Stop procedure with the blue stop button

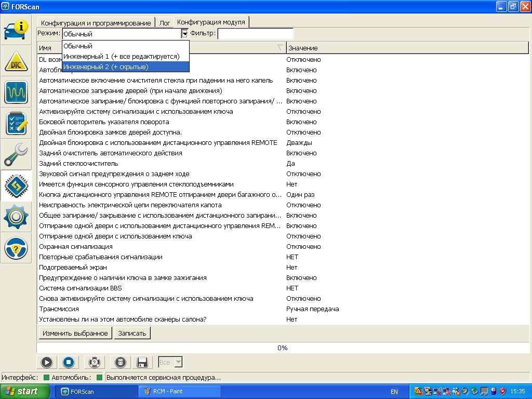pyautogui.click(x=69, y=362)
